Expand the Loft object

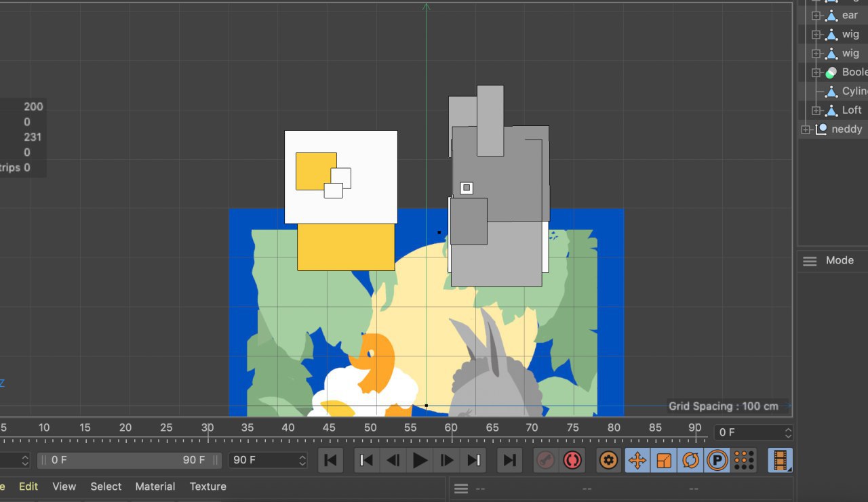point(816,110)
